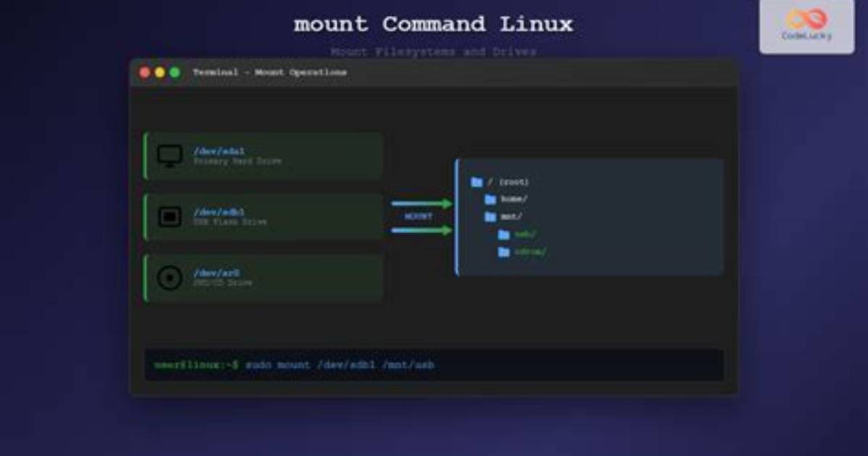Image resolution: width=868 pixels, height=456 pixels.
Task: Click the home/ tree entry text
Action: [x=515, y=199]
